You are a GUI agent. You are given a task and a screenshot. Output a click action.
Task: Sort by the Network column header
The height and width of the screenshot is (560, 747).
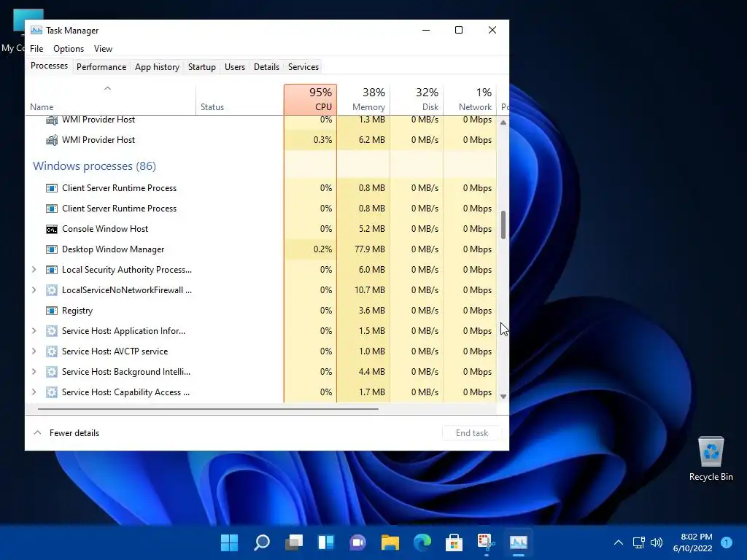point(471,99)
